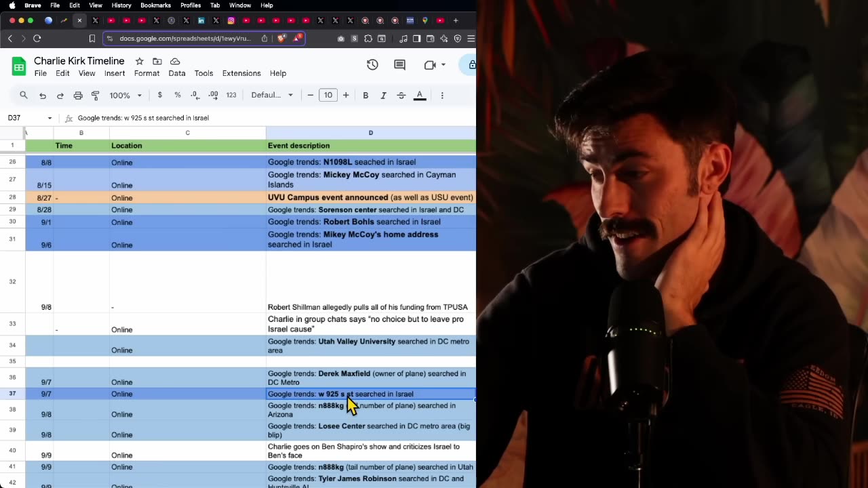
Task: Open more toolbar options
Action: click(x=442, y=96)
